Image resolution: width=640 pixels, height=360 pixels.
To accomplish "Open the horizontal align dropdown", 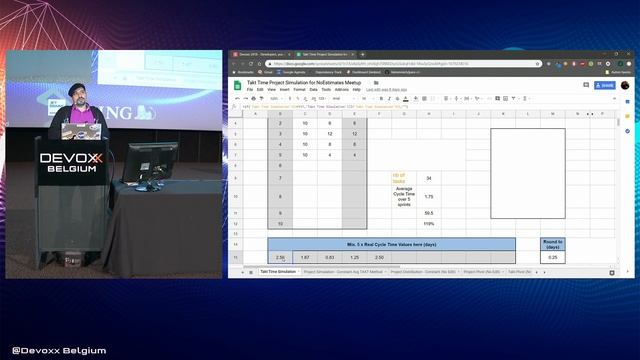I will coord(447,98).
